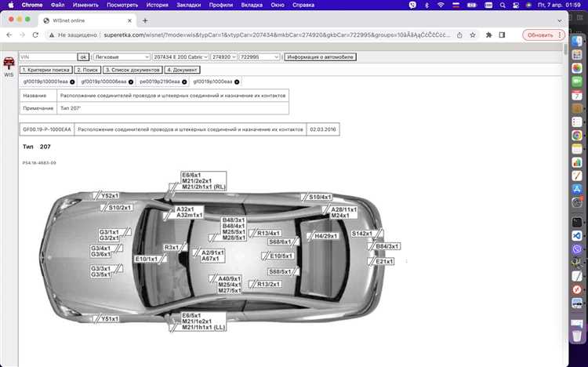Viewport: 588px width, 367px height.
Task: Open Spotlight search in the menu bar
Action: [x=503, y=5]
